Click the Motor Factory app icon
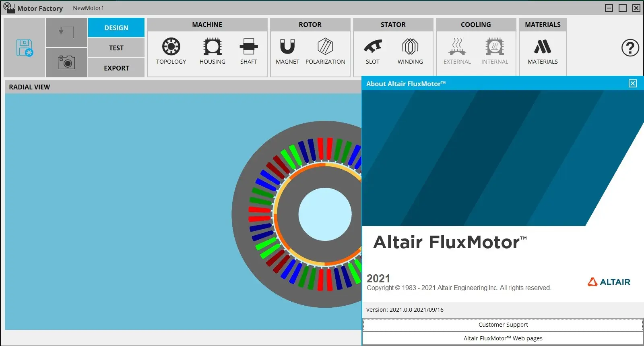 coord(9,8)
